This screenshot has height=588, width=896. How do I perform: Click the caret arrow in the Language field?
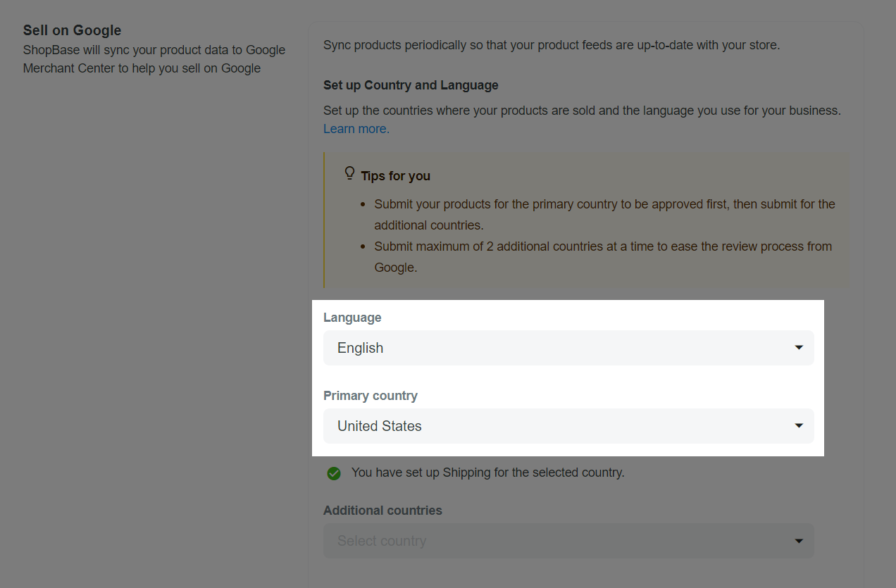(x=799, y=348)
